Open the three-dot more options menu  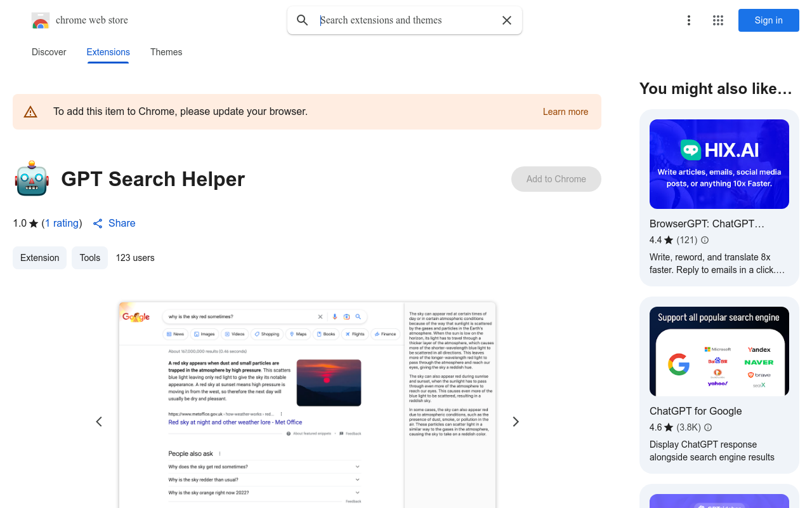689,20
